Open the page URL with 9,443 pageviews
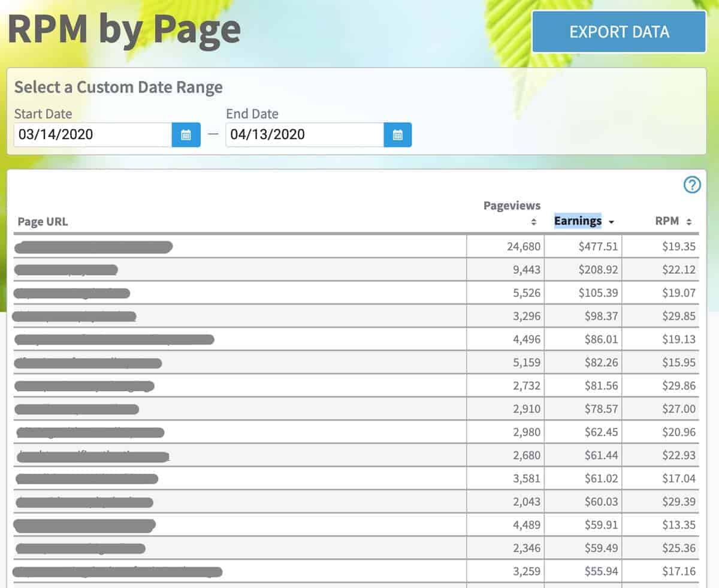This screenshot has height=588, width=719. click(66, 270)
